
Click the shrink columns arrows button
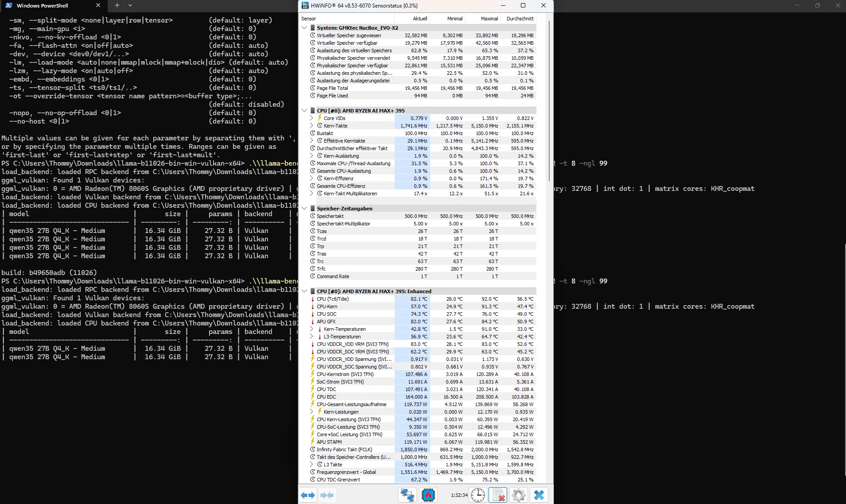[x=327, y=495]
